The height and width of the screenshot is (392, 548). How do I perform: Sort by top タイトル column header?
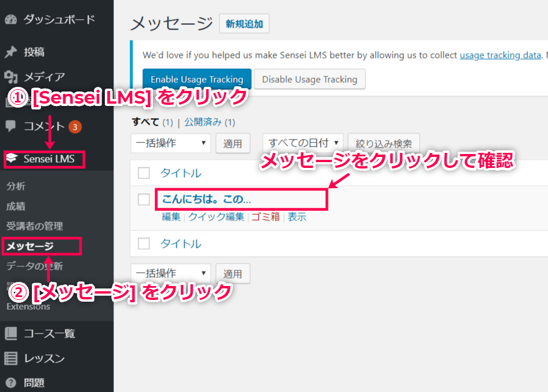coord(181,173)
